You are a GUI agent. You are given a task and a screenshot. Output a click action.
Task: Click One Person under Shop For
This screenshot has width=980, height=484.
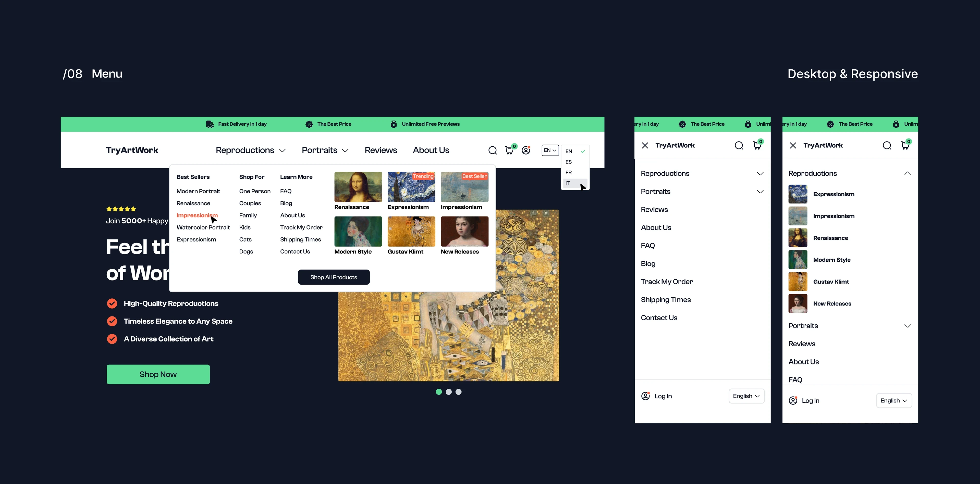point(255,191)
